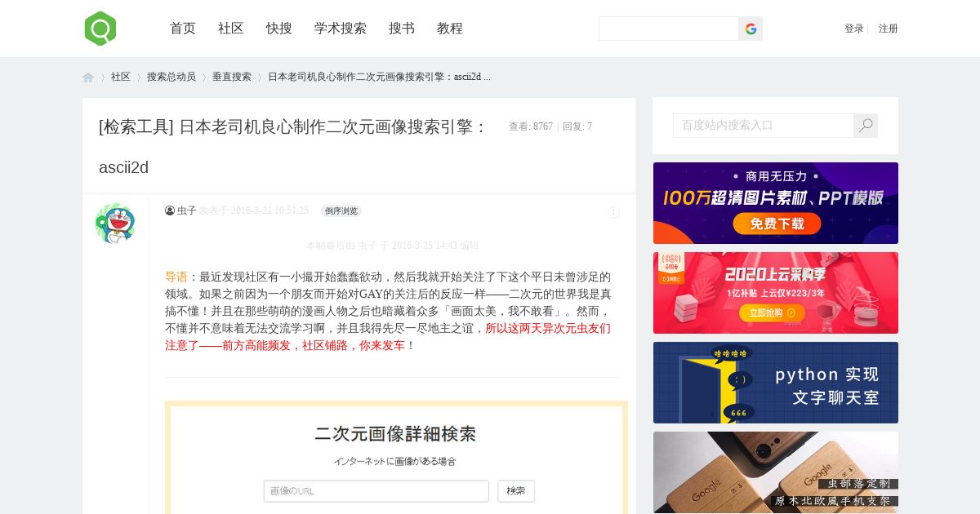
Task: Open breadcrumb 垂直搜索
Action: click(232, 77)
